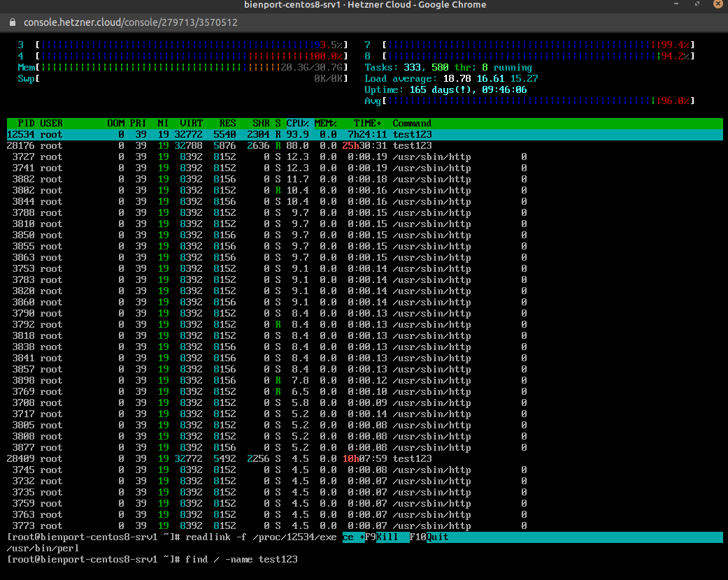The width and height of the screenshot is (728, 580).
Task: Click the console.hetzner.cloud URL address
Action: tap(131, 22)
